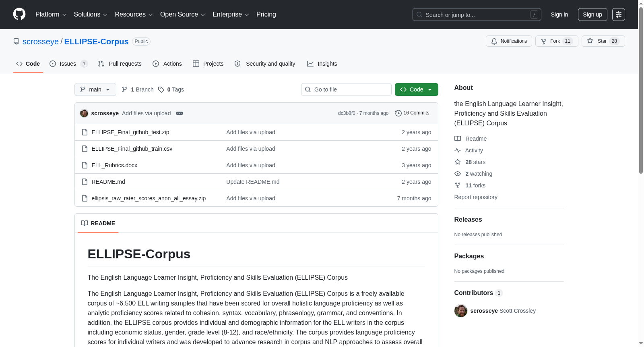Open the Security and quality tab
The height and width of the screenshot is (347, 644).
[265, 64]
